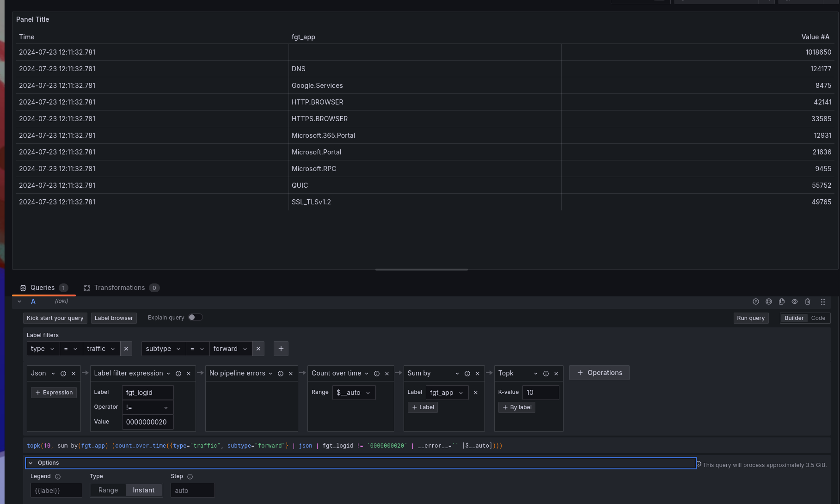Open the info icon on the Topk operation
840x504 pixels.
coord(546,373)
